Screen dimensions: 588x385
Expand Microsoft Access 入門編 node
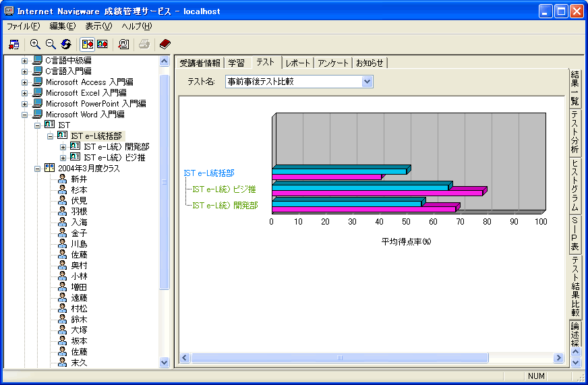(25, 82)
